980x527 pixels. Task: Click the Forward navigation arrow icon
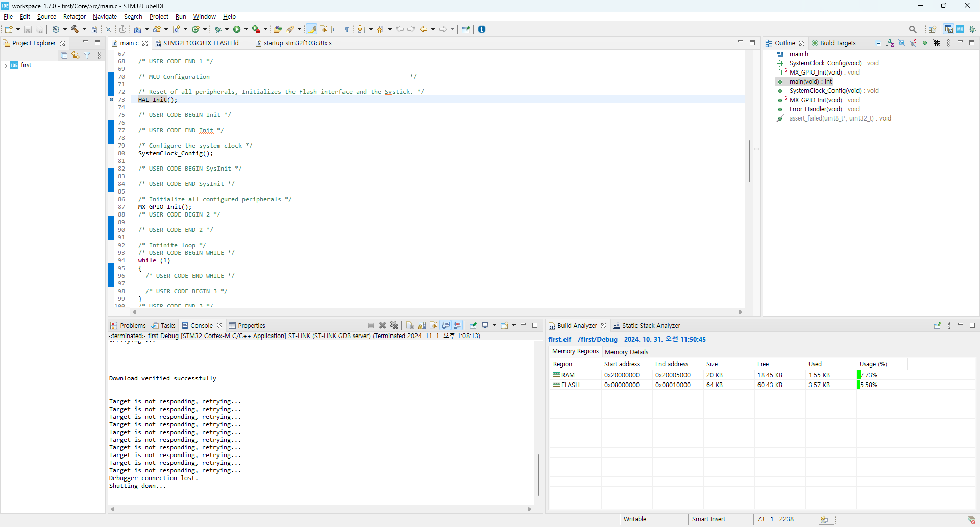coord(443,29)
